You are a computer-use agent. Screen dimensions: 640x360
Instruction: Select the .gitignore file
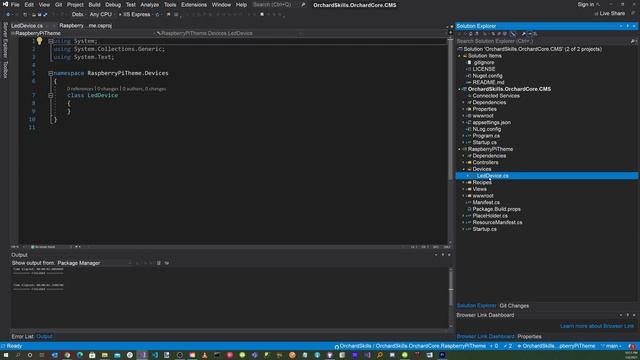483,62
